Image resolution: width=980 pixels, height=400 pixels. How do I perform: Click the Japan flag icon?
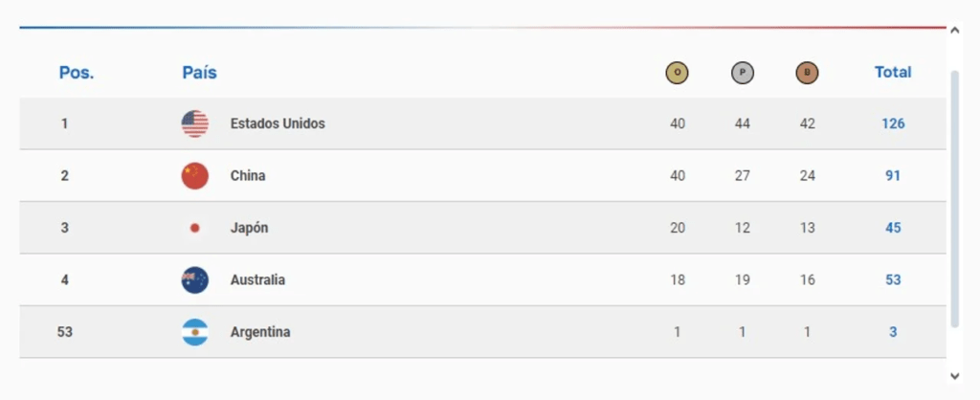195,228
